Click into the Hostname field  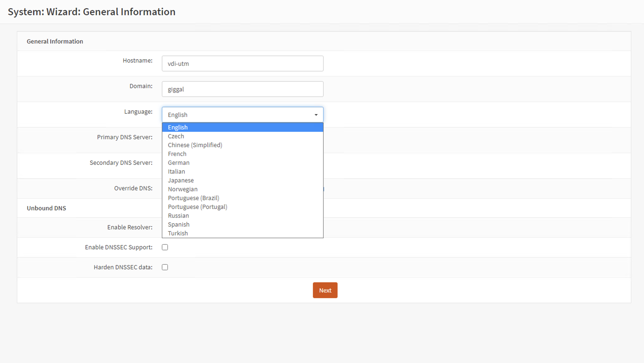(x=242, y=64)
